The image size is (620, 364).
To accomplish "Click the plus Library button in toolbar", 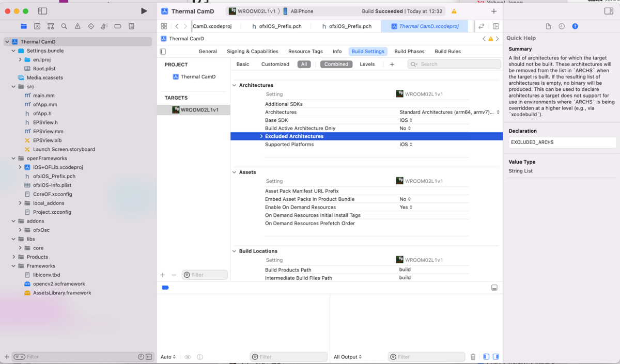I will click(x=494, y=11).
